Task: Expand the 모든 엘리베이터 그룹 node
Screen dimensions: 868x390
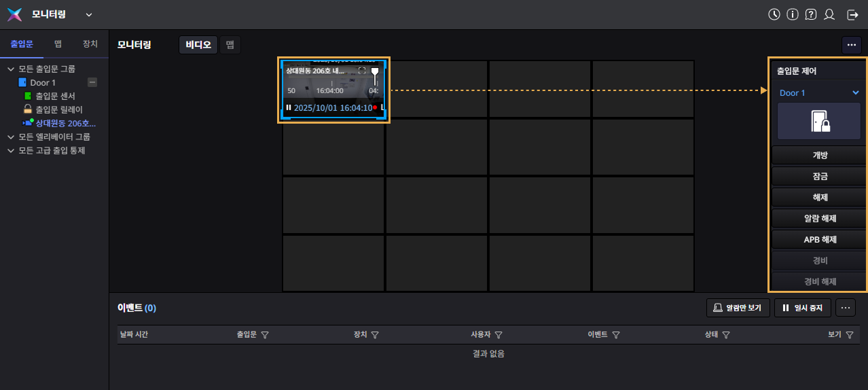Action: pos(10,137)
